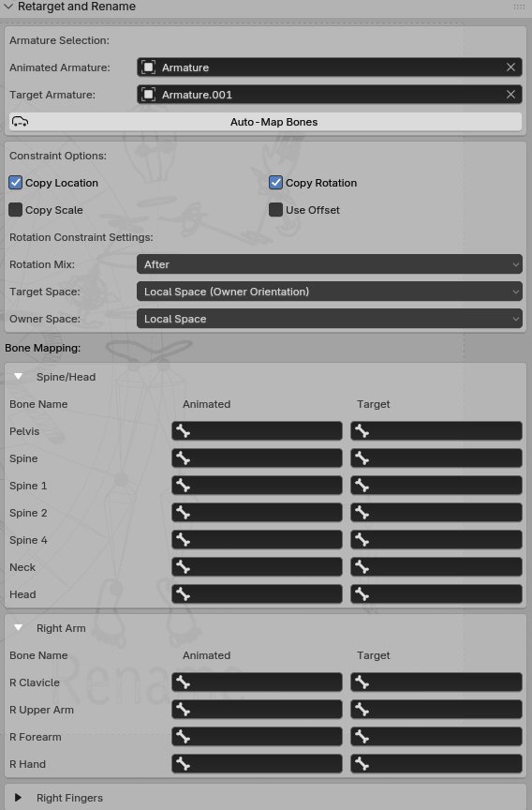Select Spine 4 target bone field
532x810 pixels.
[x=436, y=540]
